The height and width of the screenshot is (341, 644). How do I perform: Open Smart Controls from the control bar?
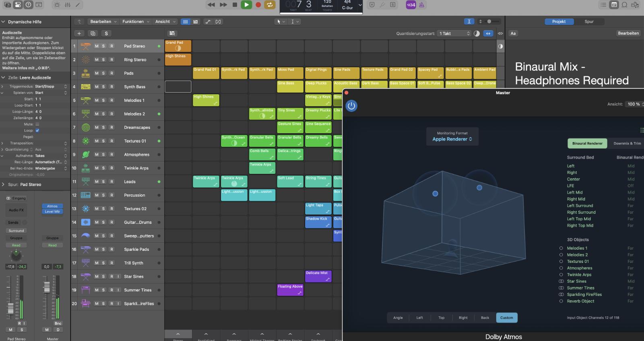tap(57, 5)
